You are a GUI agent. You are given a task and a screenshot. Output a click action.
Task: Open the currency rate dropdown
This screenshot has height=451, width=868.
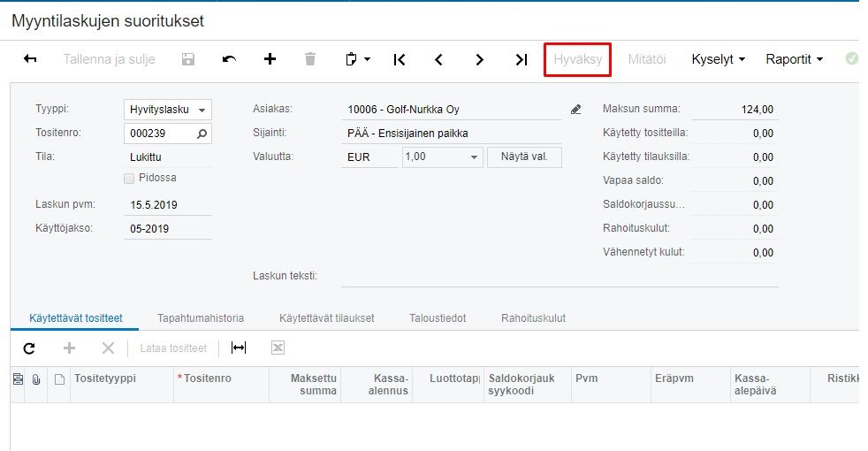click(x=474, y=157)
